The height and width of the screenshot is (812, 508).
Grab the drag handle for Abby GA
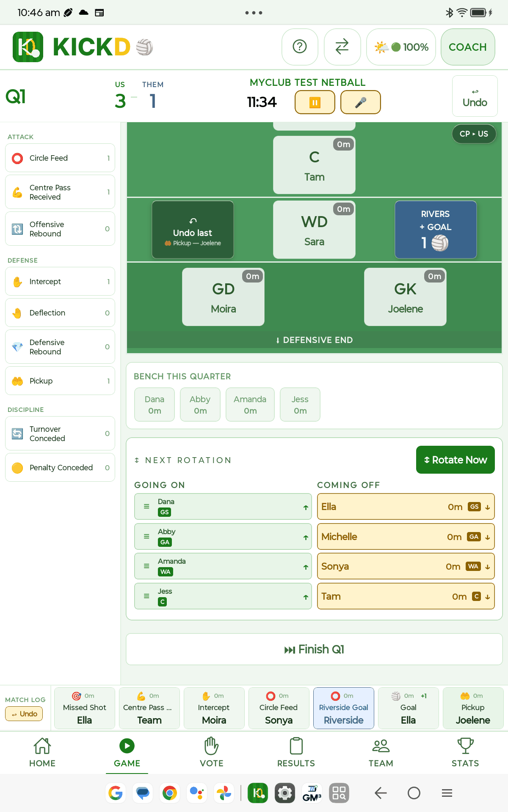pyautogui.click(x=146, y=537)
